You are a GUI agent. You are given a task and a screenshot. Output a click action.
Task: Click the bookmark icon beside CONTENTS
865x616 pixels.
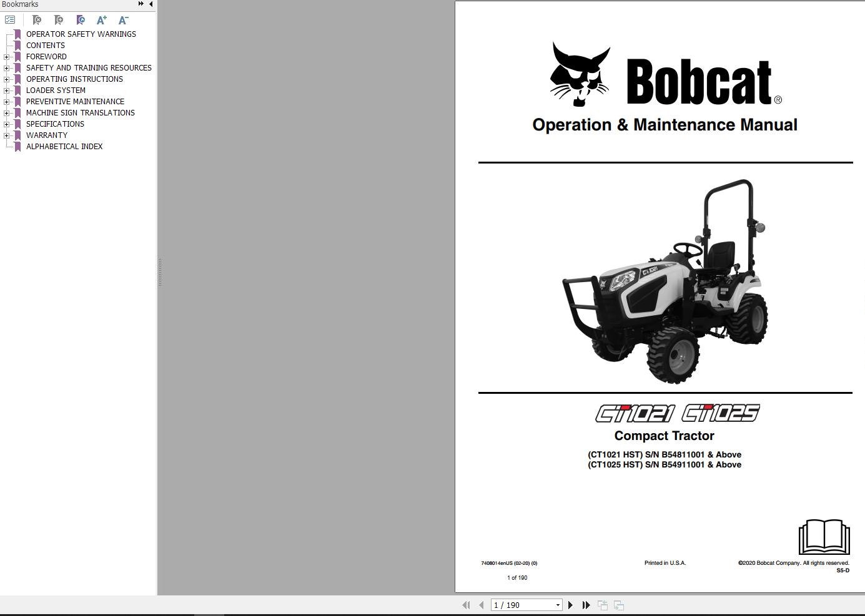(17, 46)
